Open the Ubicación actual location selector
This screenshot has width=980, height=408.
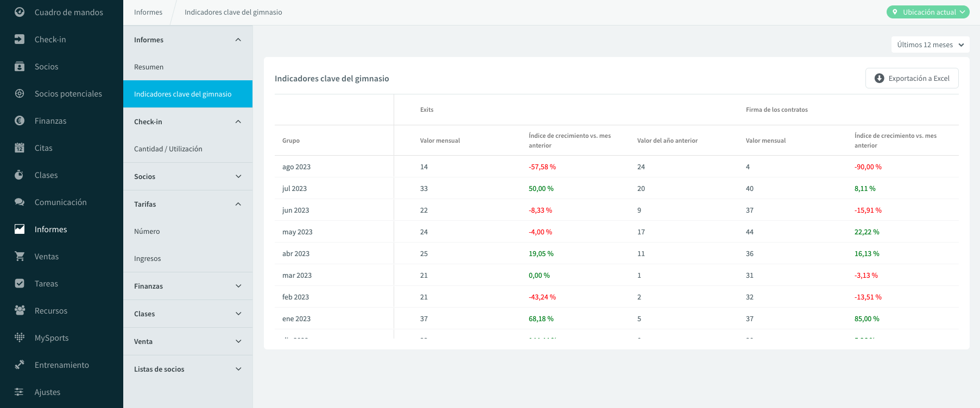(928, 12)
